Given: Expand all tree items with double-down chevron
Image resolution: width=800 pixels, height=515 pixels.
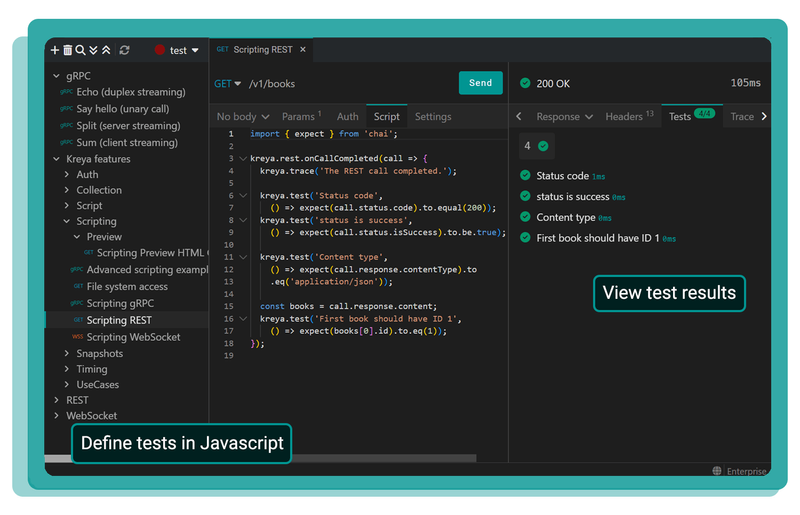Looking at the screenshot, I should (94, 50).
